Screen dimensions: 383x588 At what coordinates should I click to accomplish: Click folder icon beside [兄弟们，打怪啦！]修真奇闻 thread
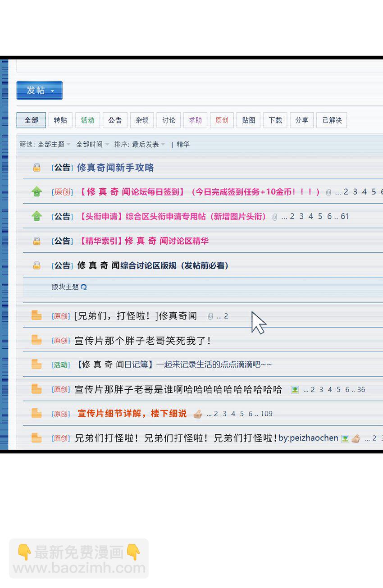(x=36, y=315)
